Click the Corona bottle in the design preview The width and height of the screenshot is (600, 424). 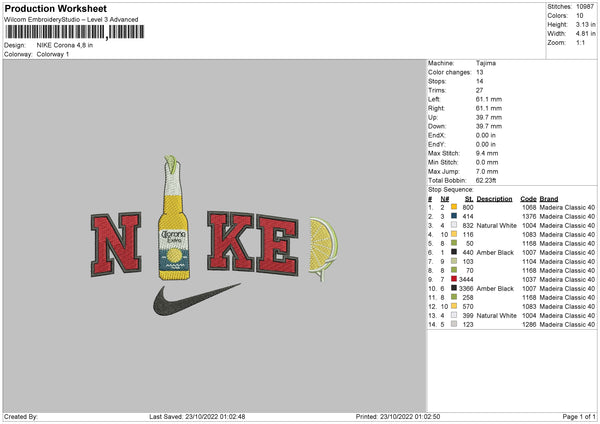[x=174, y=217]
